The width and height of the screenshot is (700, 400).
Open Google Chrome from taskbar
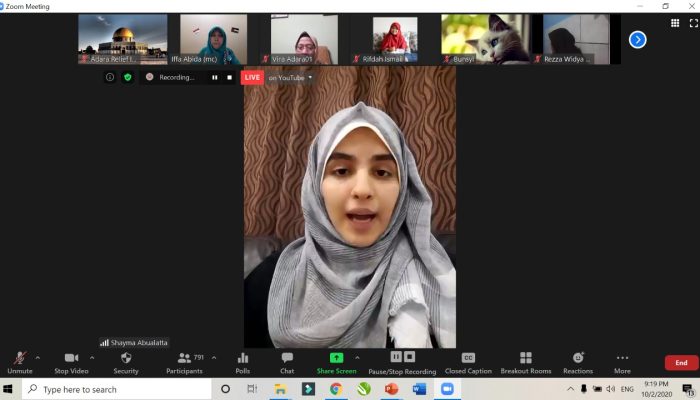click(x=336, y=389)
